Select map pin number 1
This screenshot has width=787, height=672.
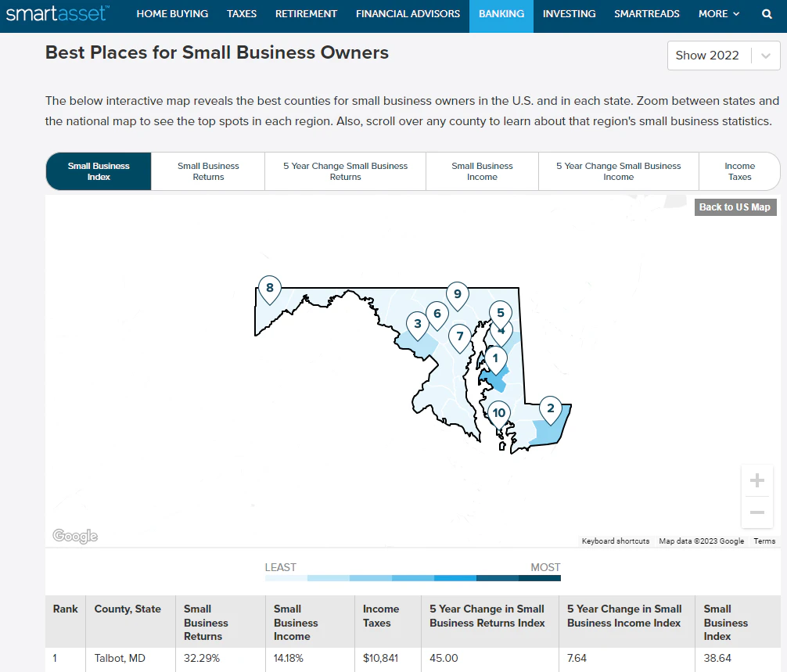(x=495, y=360)
